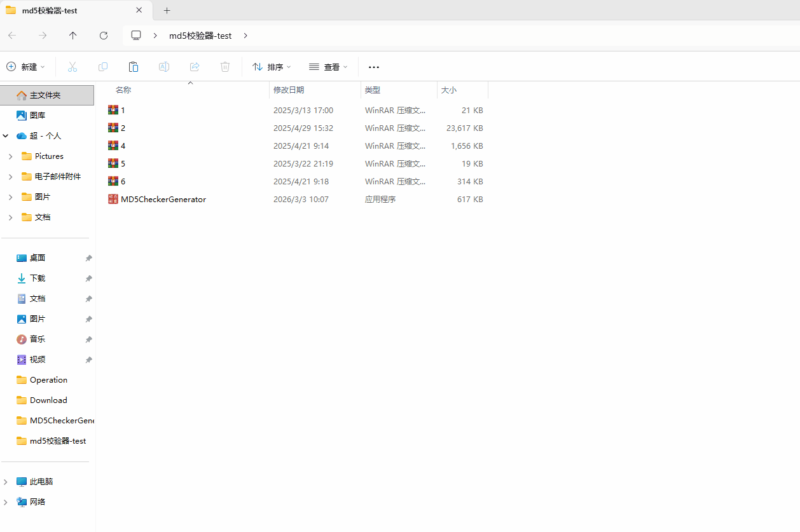The height and width of the screenshot is (532, 800).
Task: Click the Paste icon in toolbar
Action: (134, 67)
